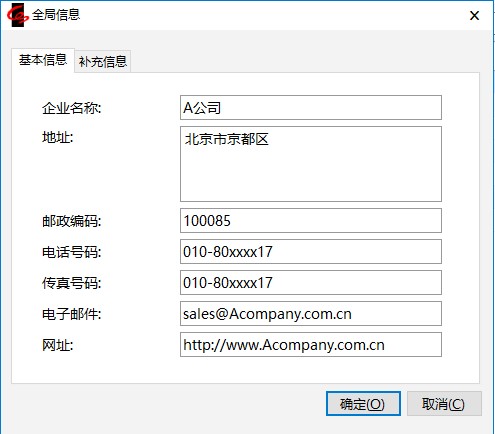Click the 电话号码 input box
This screenshot has height=434, width=495.
coord(311,252)
